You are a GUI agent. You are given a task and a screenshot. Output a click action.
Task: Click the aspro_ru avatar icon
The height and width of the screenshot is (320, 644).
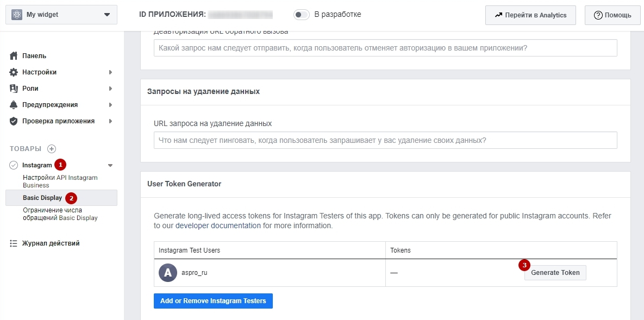coord(168,273)
